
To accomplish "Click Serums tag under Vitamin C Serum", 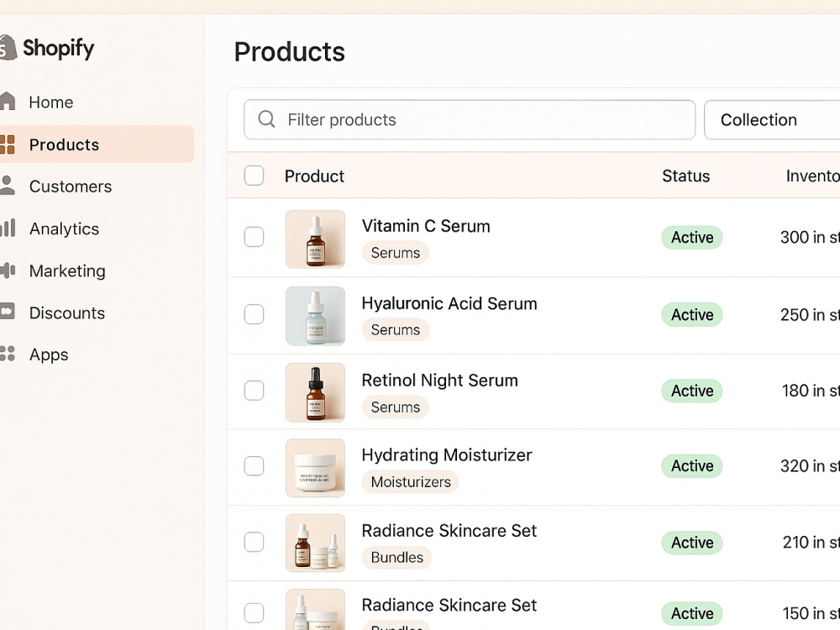I will click(396, 253).
